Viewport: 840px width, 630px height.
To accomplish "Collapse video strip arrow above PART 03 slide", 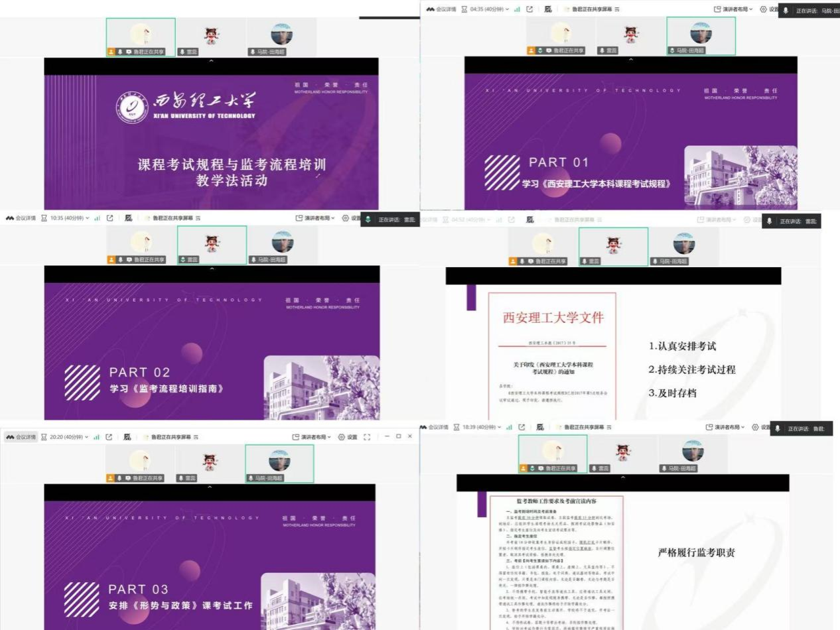I will 210,488.
